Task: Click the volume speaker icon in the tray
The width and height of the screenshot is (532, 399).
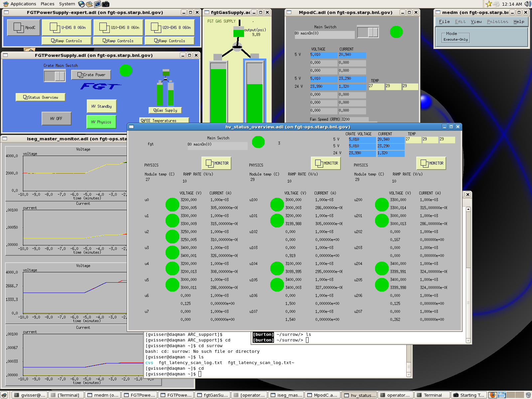Action: [x=528, y=4]
